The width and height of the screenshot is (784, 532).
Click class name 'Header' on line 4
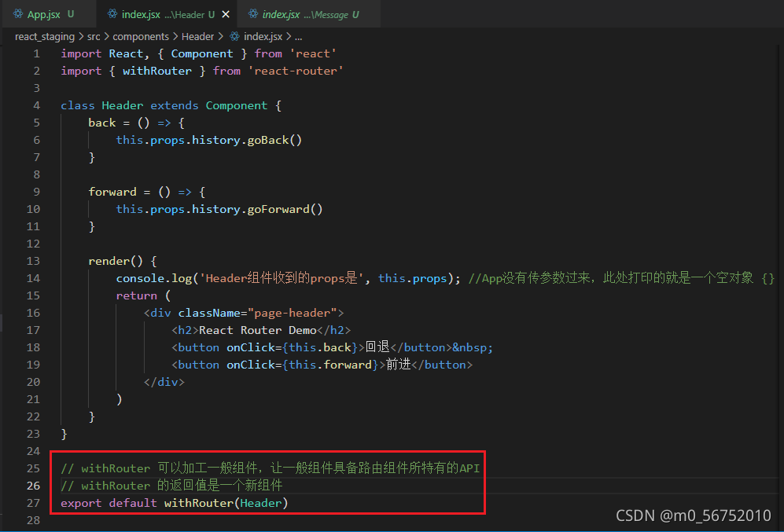[123, 105]
